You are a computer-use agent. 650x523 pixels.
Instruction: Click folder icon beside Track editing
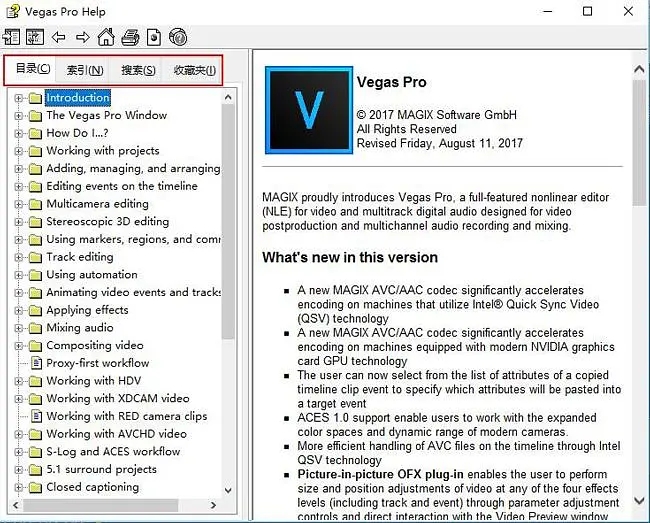pyautogui.click(x=35, y=257)
